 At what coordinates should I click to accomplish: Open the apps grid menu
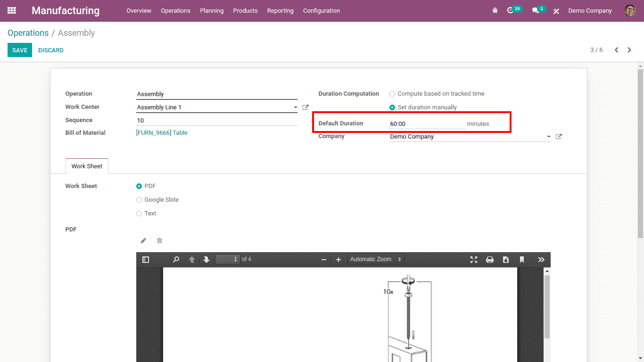12,10
